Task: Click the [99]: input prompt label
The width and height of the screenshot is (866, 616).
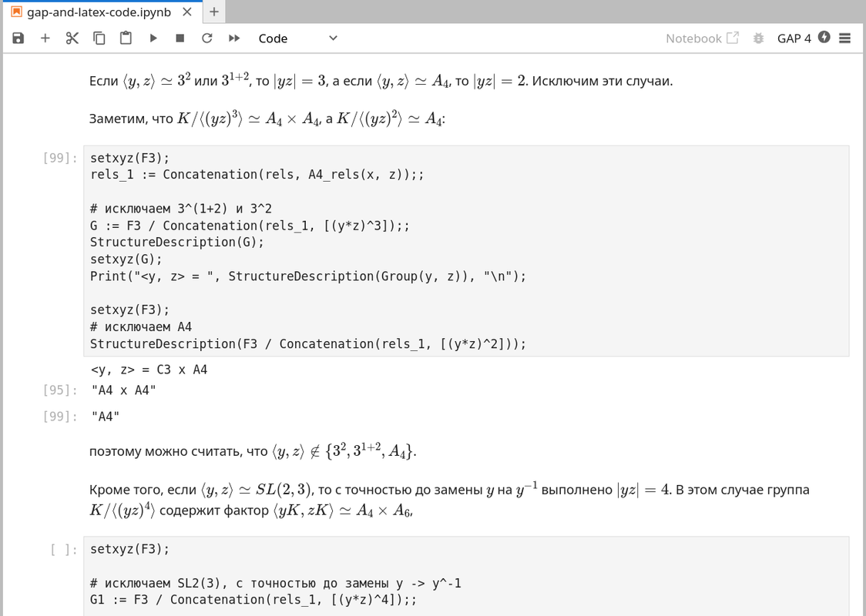Action: click(60, 158)
